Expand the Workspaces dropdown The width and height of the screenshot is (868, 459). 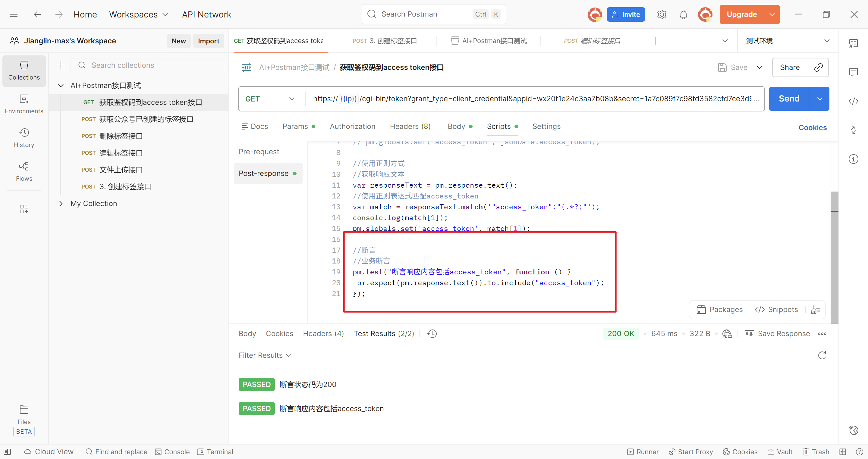(x=138, y=14)
